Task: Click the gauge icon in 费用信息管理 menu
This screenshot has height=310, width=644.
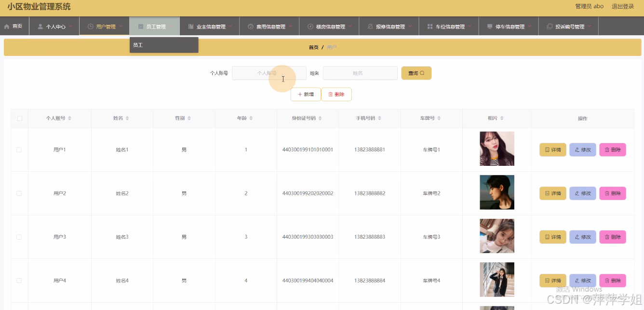Action: click(251, 27)
